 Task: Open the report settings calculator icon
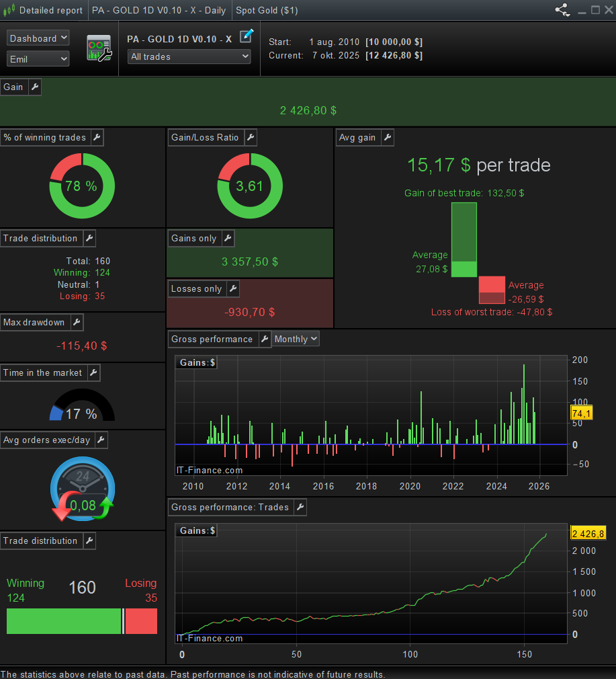tap(99, 48)
